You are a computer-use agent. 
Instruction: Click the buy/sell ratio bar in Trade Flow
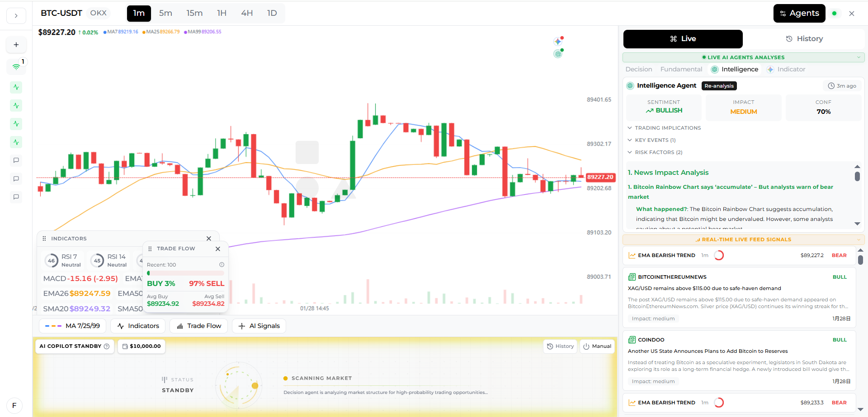tap(185, 273)
